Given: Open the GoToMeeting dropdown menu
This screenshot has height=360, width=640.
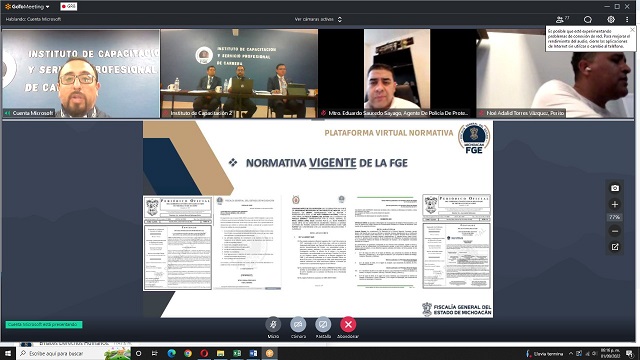Looking at the screenshot, I should point(27,7).
